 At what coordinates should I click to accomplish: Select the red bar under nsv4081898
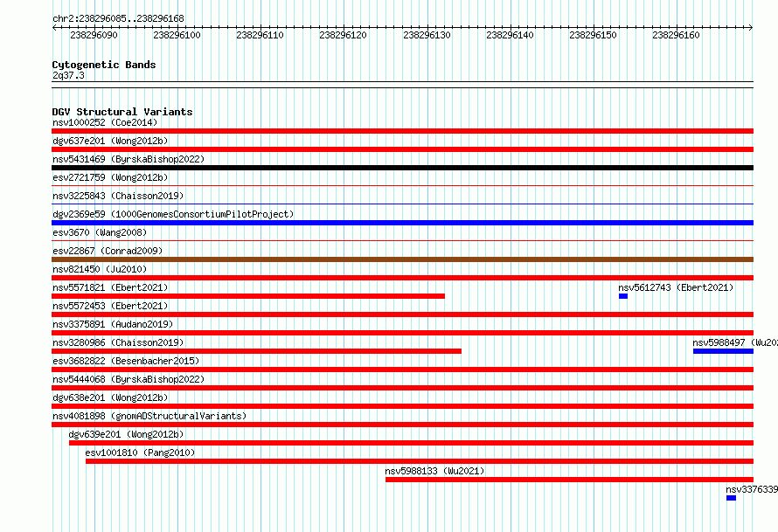(x=402, y=425)
